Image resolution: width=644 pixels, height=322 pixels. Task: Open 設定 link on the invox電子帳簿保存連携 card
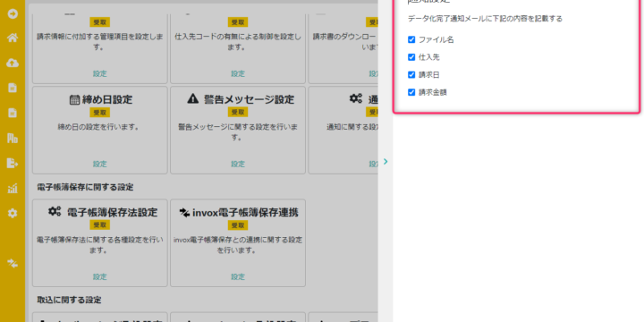(x=238, y=276)
